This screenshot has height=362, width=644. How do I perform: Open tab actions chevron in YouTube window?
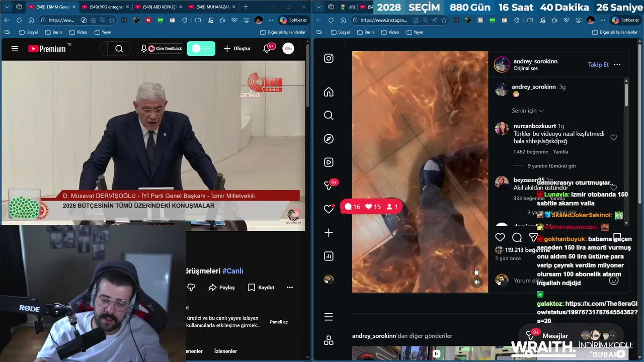(7, 7)
